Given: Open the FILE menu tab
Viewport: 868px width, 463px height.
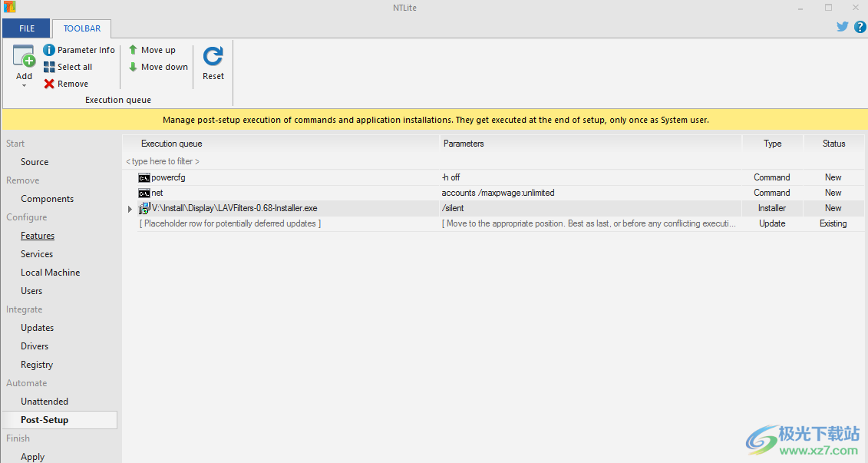Looking at the screenshot, I should click(27, 28).
